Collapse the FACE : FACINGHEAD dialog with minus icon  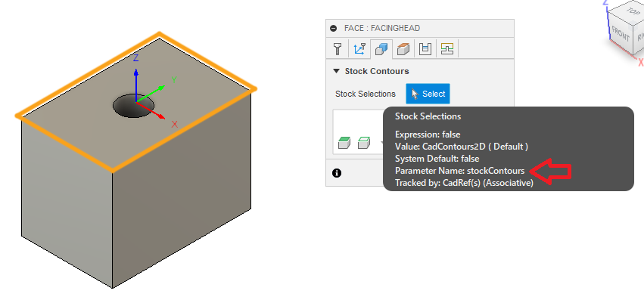(334, 28)
